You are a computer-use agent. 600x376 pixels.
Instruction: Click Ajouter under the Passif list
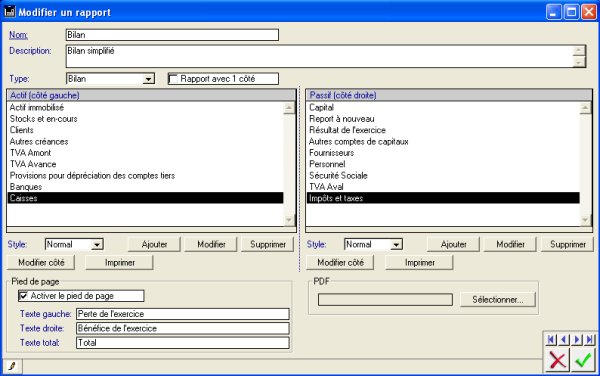453,244
